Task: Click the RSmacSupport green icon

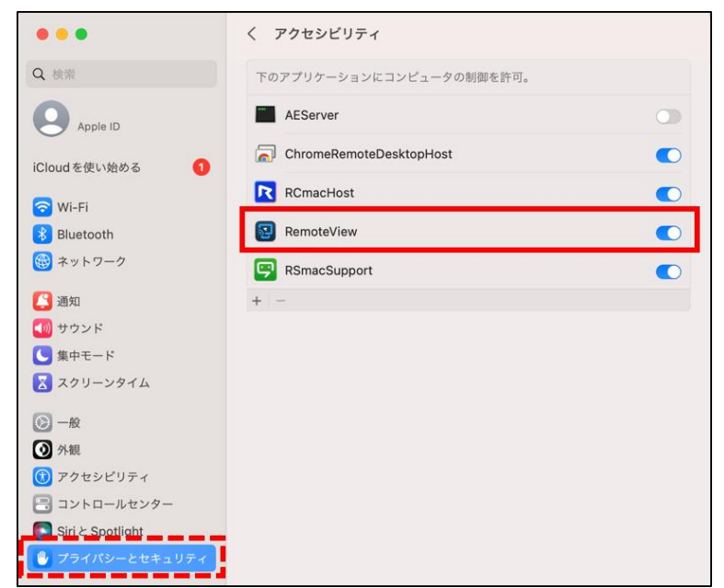Action: point(265,270)
